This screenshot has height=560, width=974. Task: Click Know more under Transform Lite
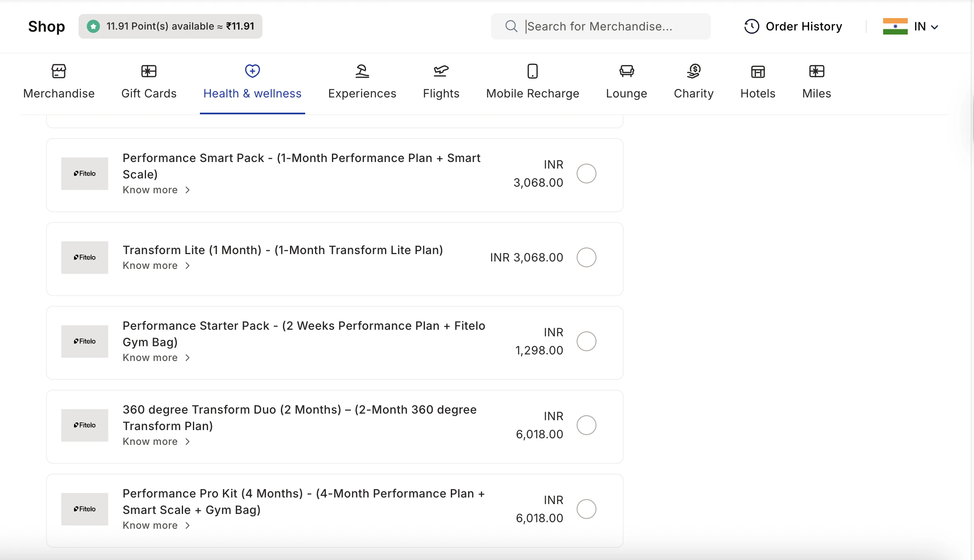[150, 266]
